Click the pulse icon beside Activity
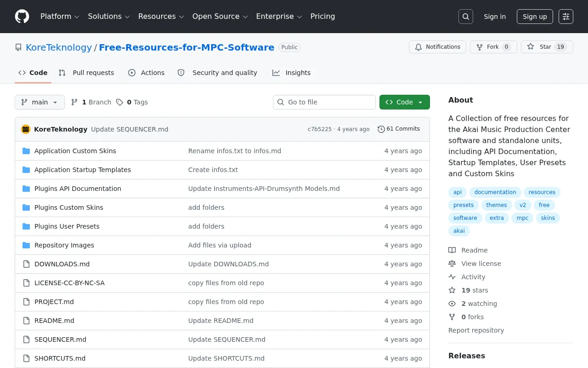The width and height of the screenshot is (588, 368). tap(452, 277)
